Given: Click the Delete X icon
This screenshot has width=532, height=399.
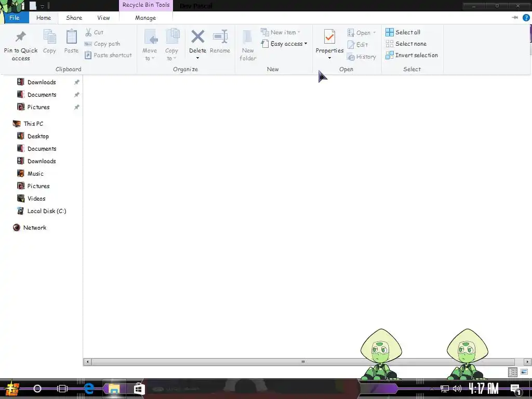Looking at the screenshot, I should click(197, 37).
